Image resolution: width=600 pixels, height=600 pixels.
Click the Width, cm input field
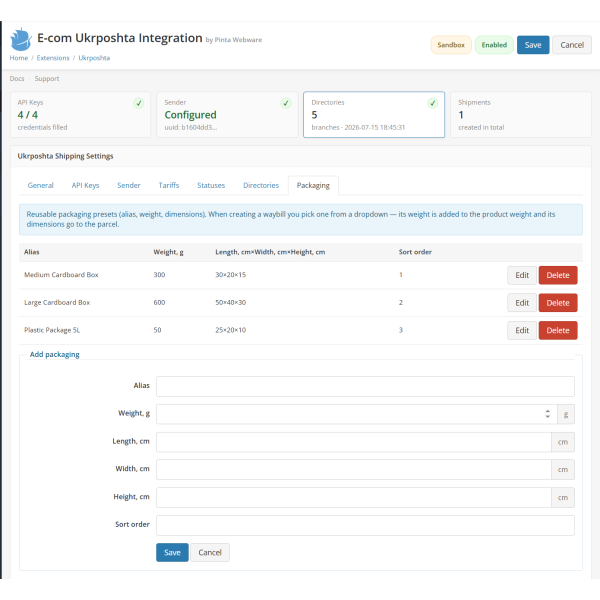354,470
